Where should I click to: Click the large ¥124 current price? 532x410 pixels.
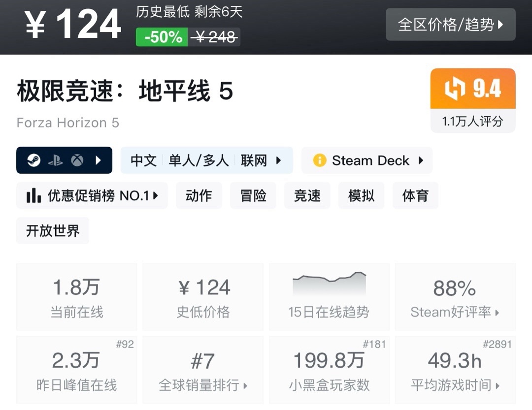pyautogui.click(x=72, y=25)
